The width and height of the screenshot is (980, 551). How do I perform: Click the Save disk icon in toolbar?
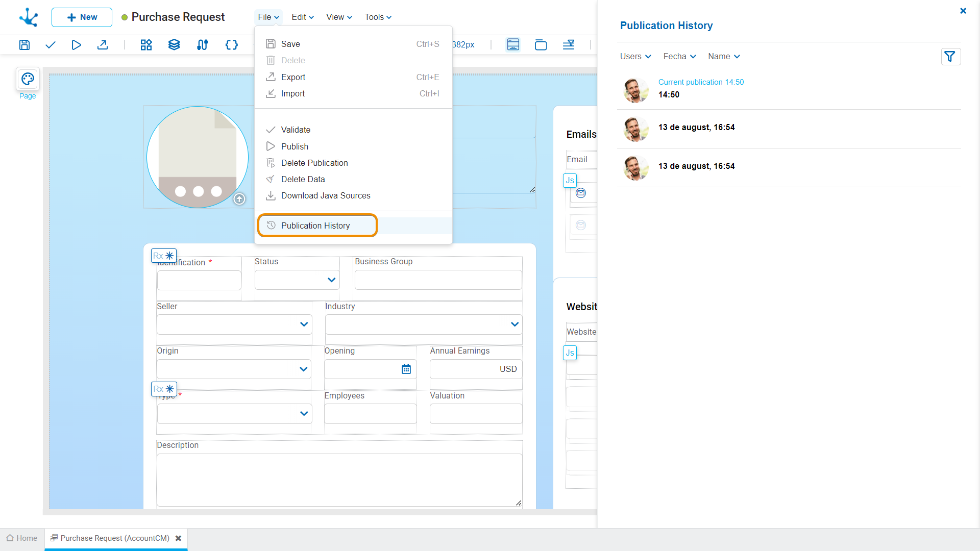click(x=24, y=45)
